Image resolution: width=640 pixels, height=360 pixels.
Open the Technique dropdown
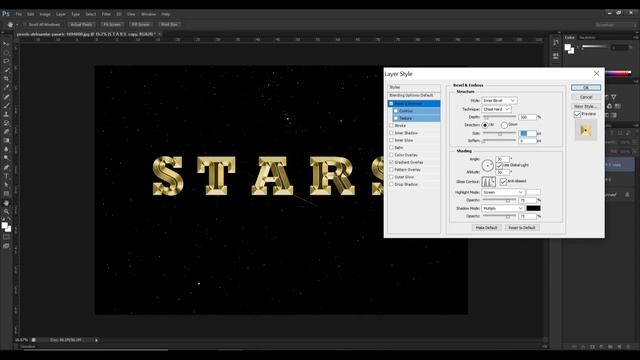click(496, 109)
